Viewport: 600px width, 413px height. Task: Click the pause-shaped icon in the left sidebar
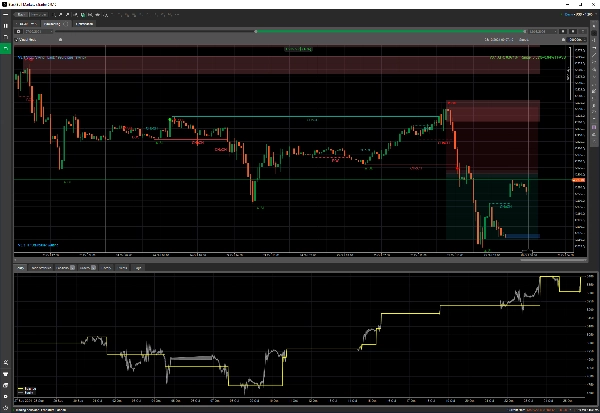pos(5,26)
